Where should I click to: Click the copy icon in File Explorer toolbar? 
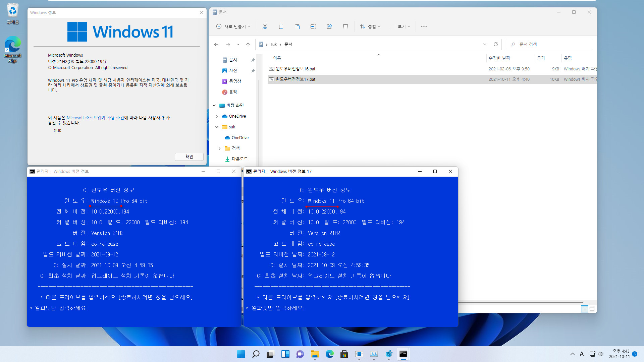[x=280, y=26]
